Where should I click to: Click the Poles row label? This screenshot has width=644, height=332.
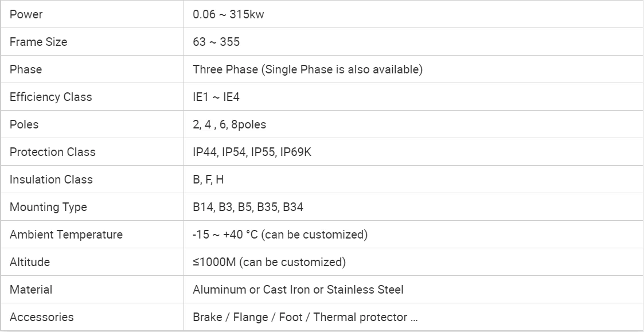coord(24,124)
